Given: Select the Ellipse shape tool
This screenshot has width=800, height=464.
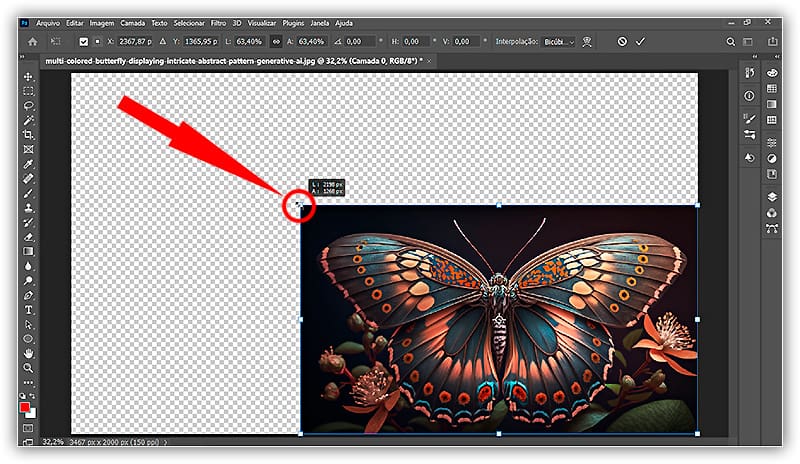Looking at the screenshot, I should pyautogui.click(x=29, y=339).
